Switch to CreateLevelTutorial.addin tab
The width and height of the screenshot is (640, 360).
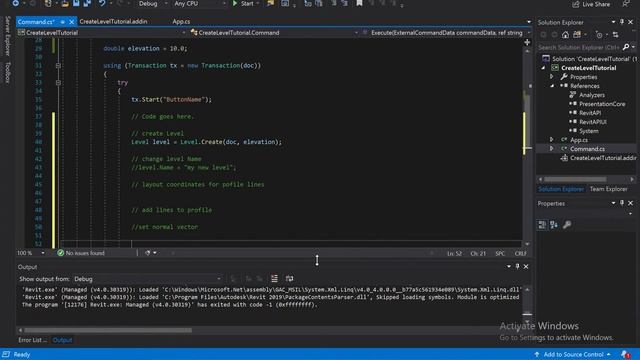coord(113,22)
